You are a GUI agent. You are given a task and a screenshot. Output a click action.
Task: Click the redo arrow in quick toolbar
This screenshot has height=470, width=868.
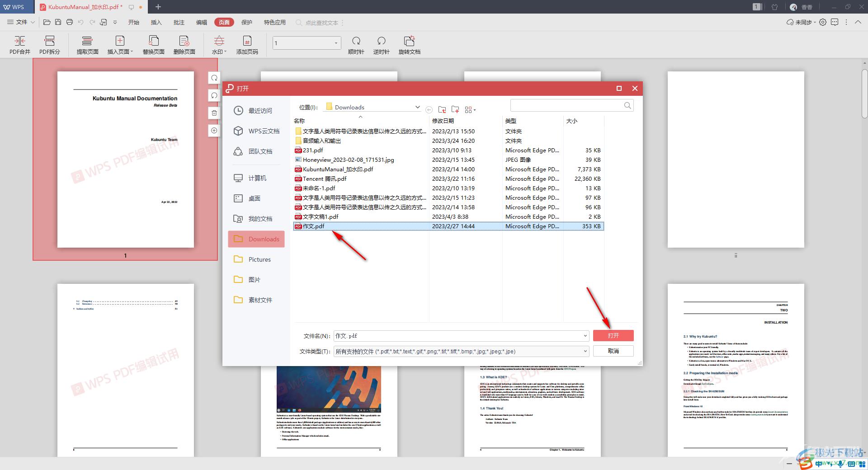92,22
